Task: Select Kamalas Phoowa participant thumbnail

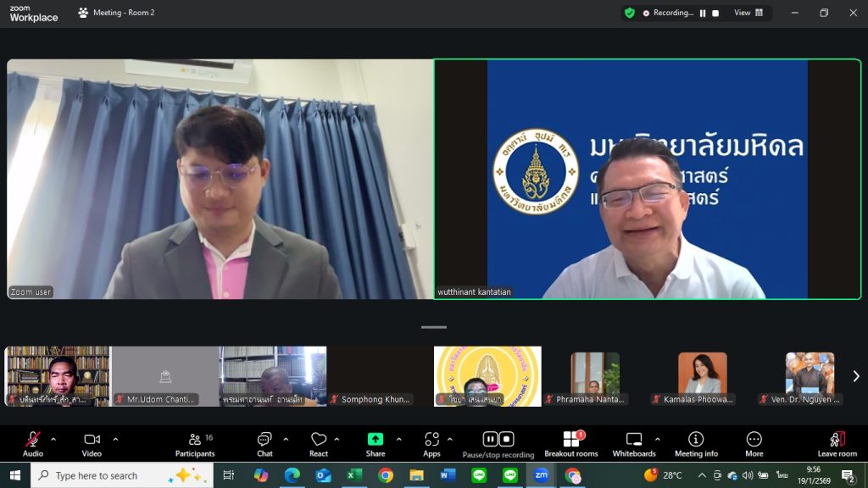Action: point(702,376)
